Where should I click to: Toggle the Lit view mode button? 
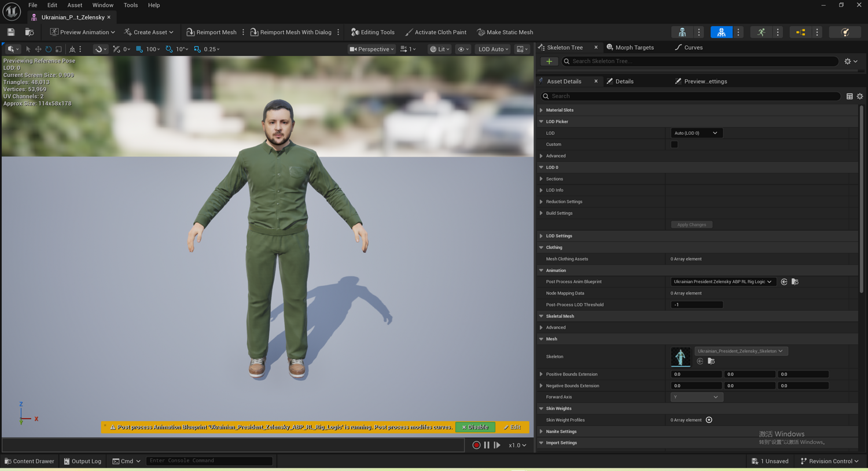coord(440,49)
